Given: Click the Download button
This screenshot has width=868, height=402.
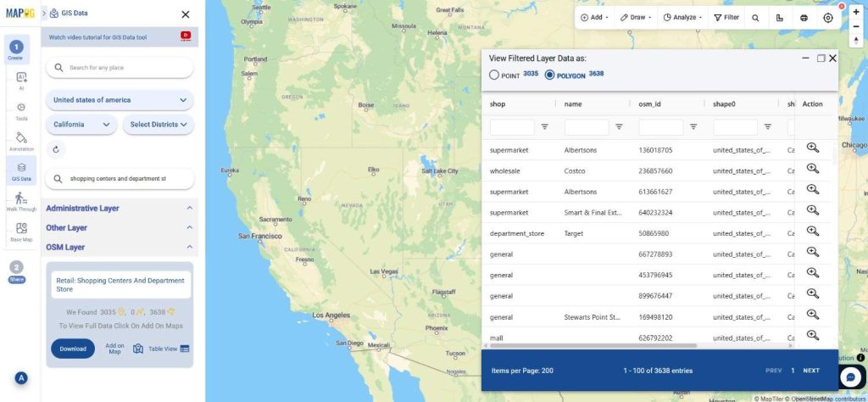Looking at the screenshot, I should tap(73, 349).
